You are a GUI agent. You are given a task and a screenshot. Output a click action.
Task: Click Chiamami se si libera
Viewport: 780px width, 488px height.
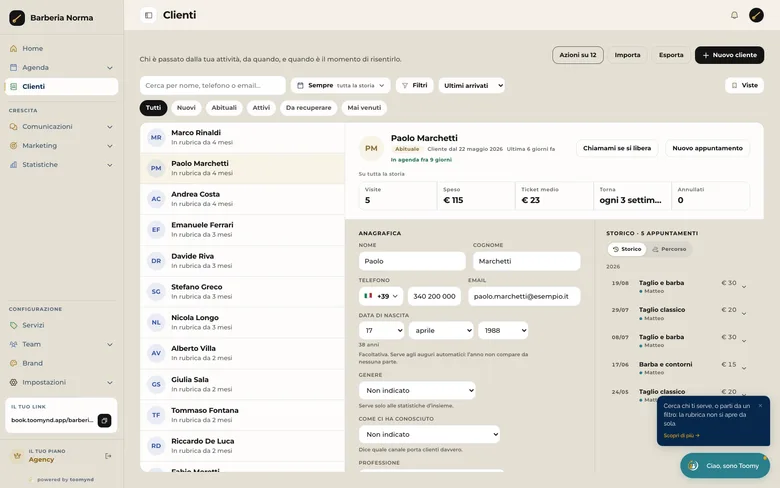click(617, 148)
